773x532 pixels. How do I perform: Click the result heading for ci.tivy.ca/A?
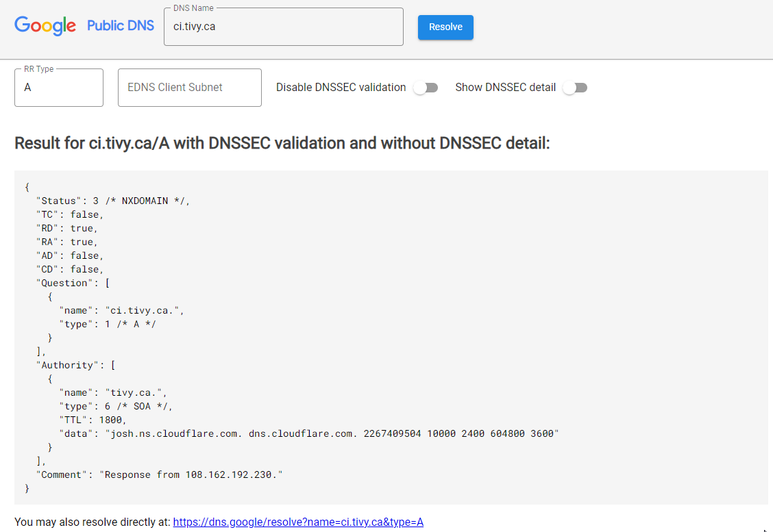pyautogui.click(x=282, y=143)
